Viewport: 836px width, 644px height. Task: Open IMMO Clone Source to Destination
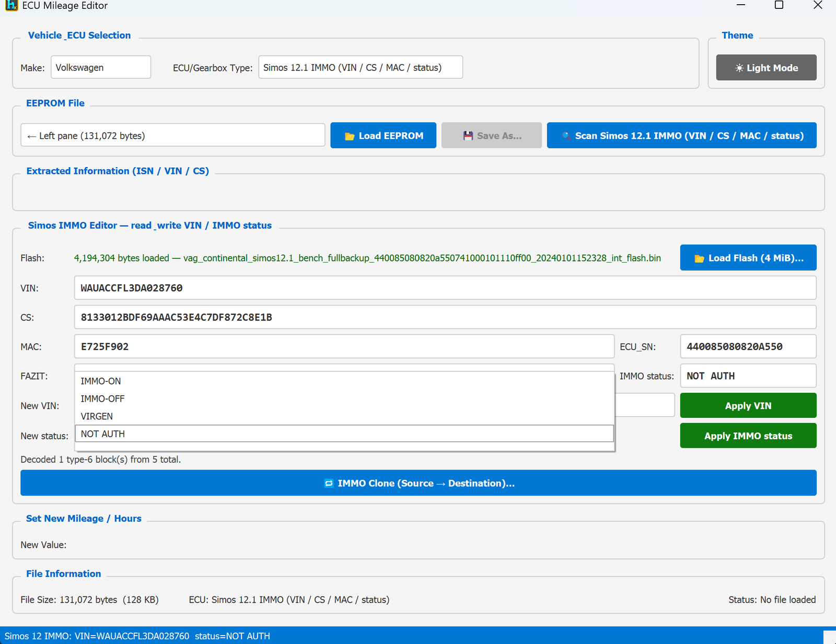[419, 483]
